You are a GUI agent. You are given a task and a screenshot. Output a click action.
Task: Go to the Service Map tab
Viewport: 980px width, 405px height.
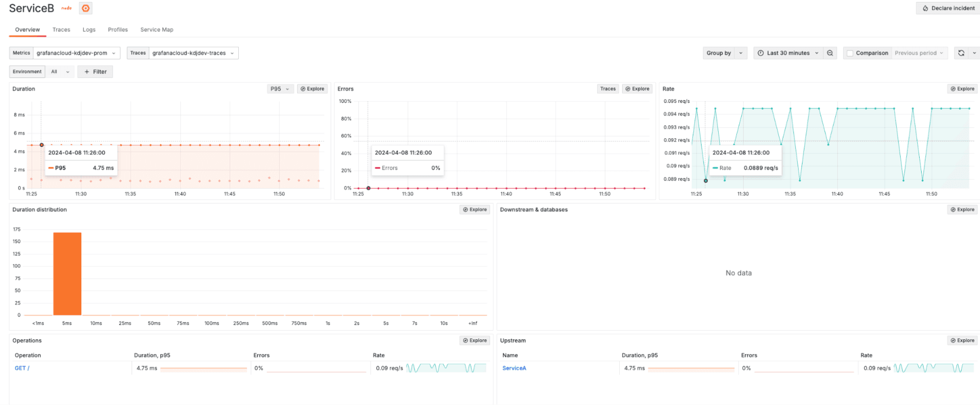tap(157, 29)
